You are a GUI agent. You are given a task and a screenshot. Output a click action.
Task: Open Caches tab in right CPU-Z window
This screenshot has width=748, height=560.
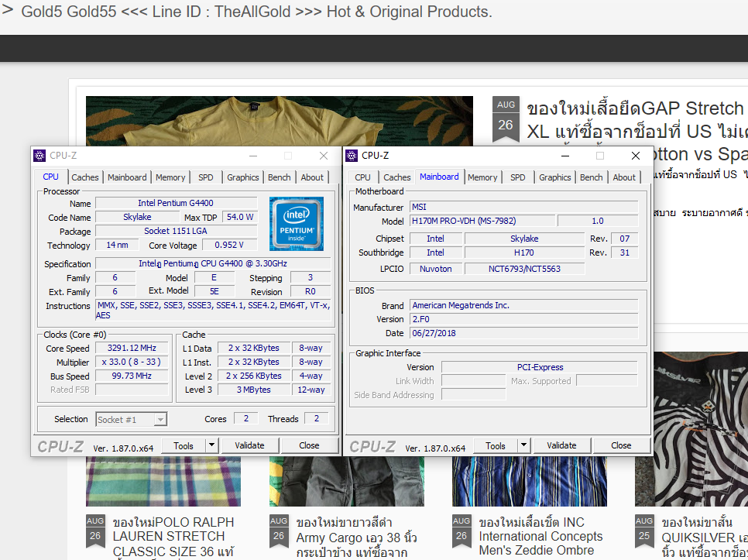(397, 177)
